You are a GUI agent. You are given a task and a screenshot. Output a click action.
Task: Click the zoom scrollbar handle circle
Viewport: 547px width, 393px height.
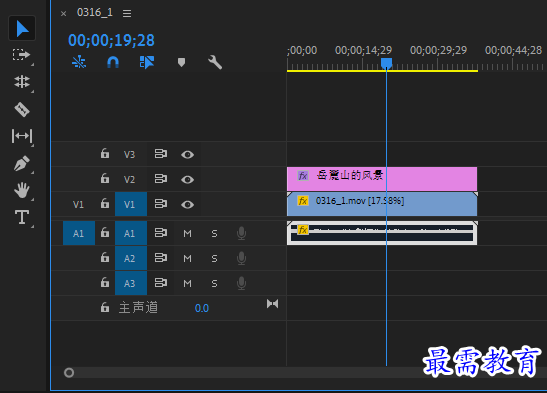tap(69, 373)
